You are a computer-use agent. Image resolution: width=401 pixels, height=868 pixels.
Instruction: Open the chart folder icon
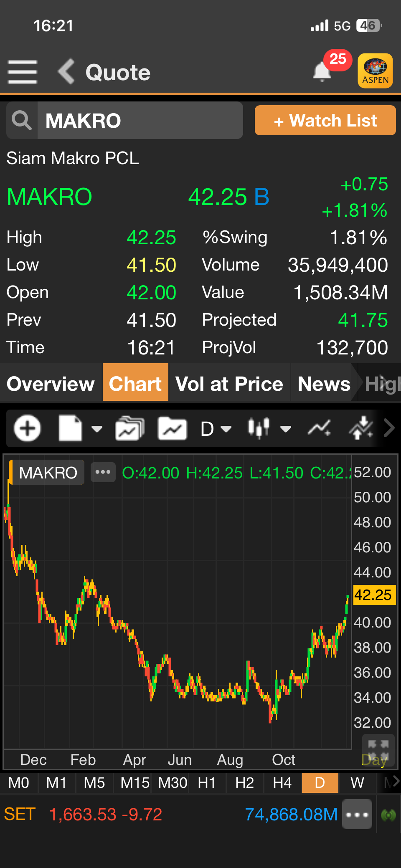click(172, 428)
